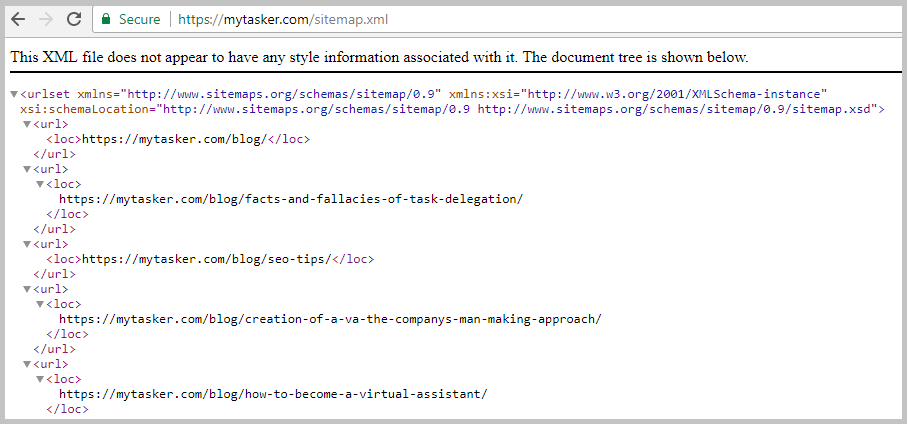Collapse the loc node for facts-and-fallacies-of-task-delegation
Screen dimensions: 907x424
click(40, 185)
